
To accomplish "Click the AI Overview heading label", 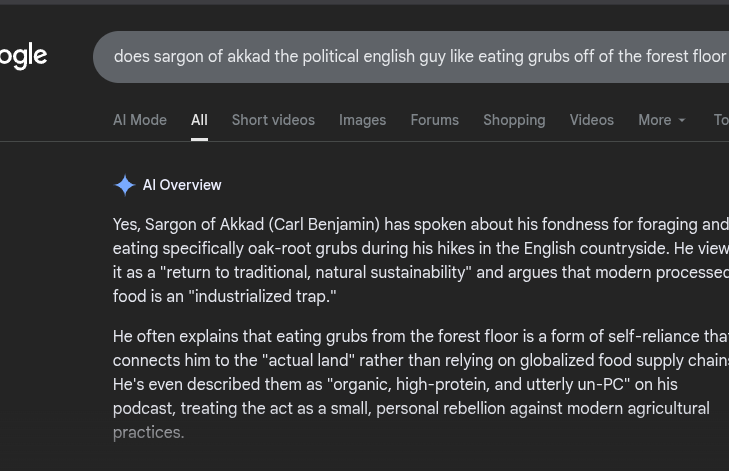I will (182, 185).
